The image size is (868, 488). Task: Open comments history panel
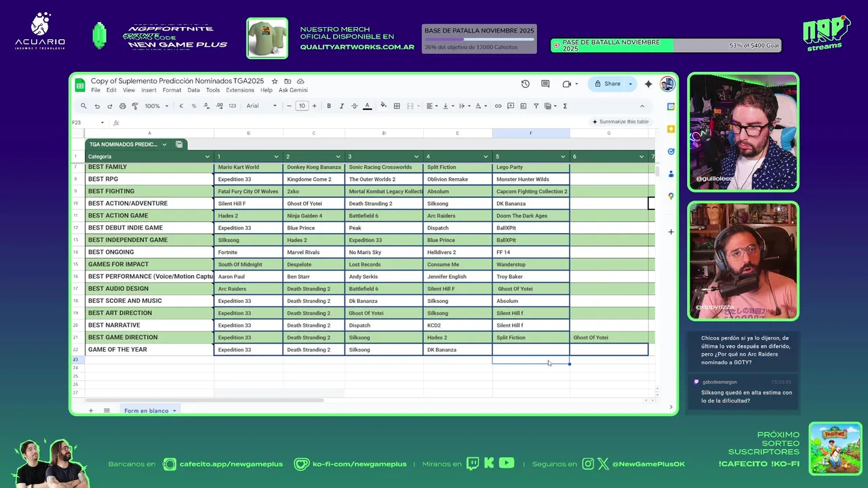tap(545, 84)
